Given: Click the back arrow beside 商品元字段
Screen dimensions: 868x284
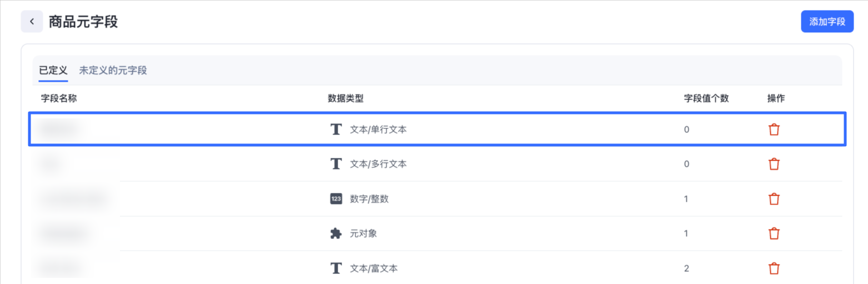Looking at the screenshot, I should 32,22.
